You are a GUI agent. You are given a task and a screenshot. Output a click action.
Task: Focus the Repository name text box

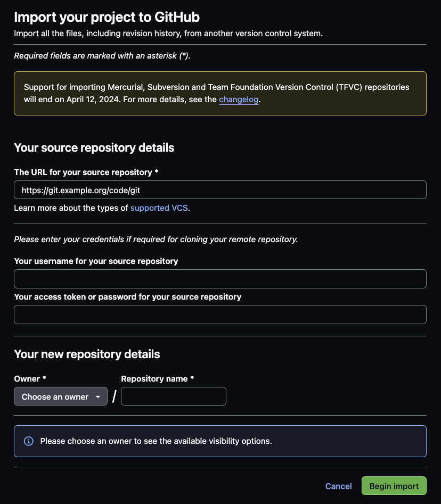click(174, 396)
